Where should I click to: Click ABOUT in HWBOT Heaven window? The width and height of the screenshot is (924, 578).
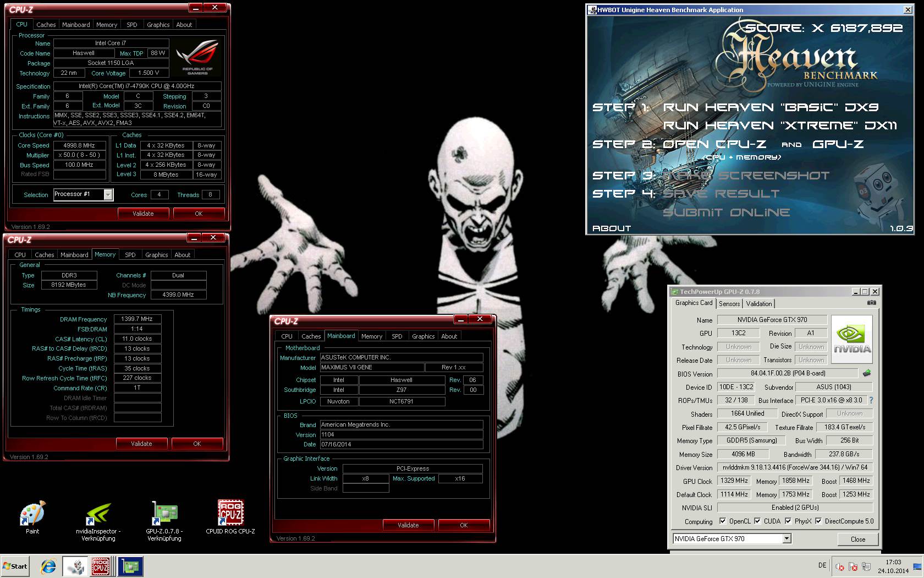tap(611, 228)
